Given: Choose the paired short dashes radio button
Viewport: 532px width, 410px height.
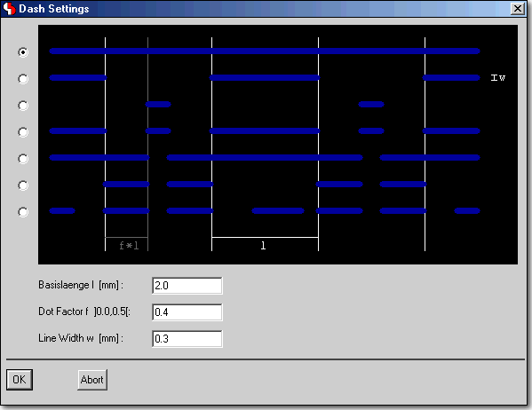Looking at the screenshot, I should [23, 185].
